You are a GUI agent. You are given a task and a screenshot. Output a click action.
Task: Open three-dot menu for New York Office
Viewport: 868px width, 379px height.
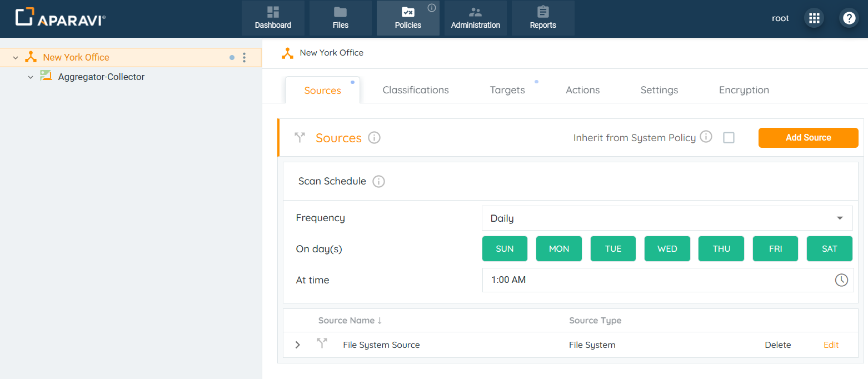click(x=244, y=57)
